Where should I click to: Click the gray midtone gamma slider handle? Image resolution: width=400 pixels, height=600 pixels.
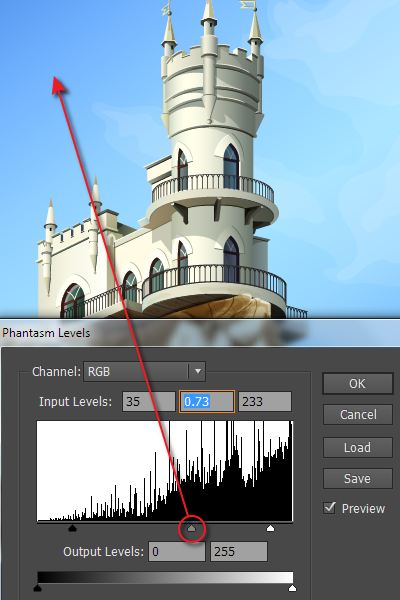click(191, 528)
